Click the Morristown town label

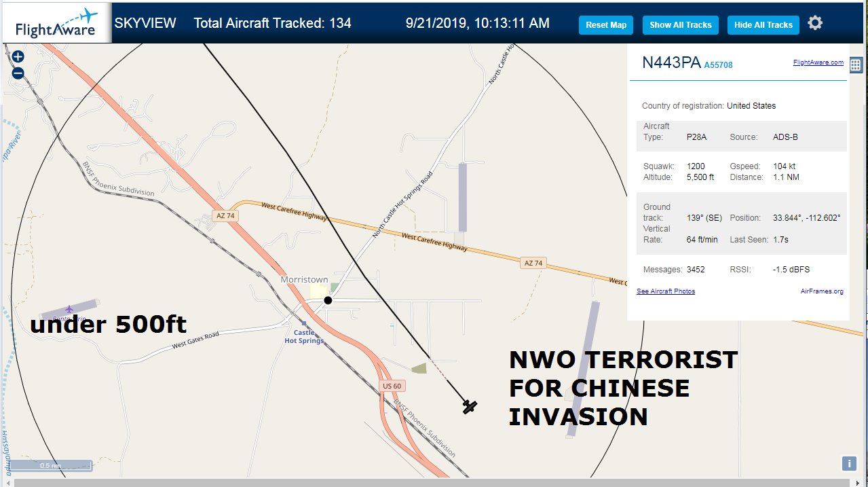point(304,279)
